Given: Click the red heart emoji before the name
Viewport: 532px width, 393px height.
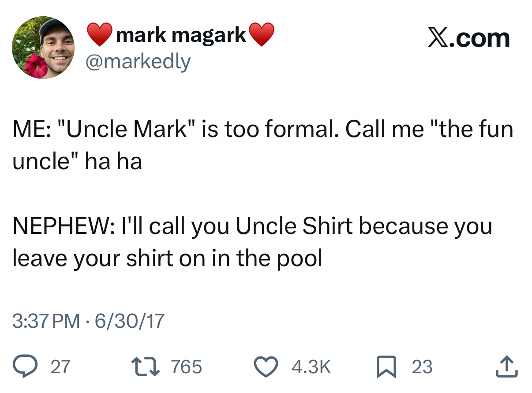Looking at the screenshot, I should 99,35.
